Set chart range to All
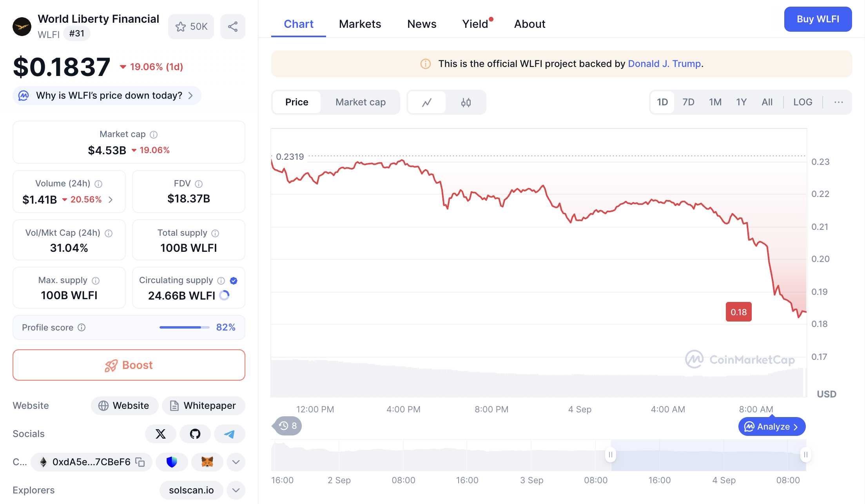The height and width of the screenshot is (504, 865). pos(767,102)
